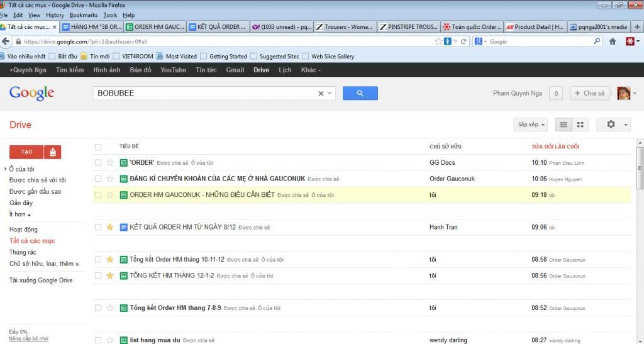Star the 'ORDER' spreadsheet
The width and height of the screenshot is (644, 344).
(110, 162)
